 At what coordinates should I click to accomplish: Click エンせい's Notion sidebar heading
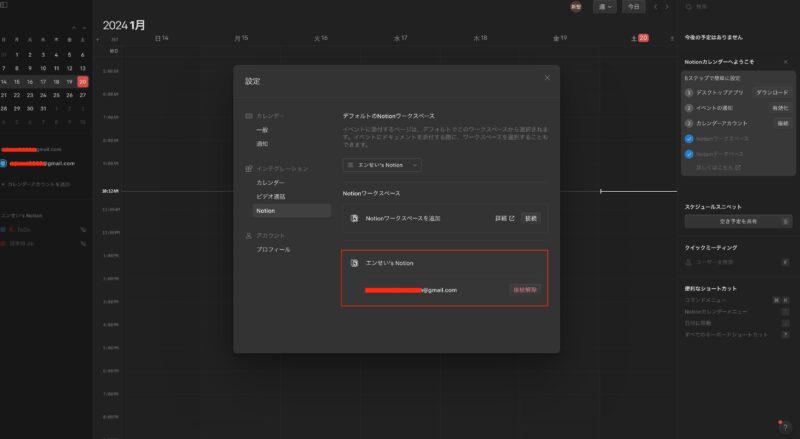[21, 216]
